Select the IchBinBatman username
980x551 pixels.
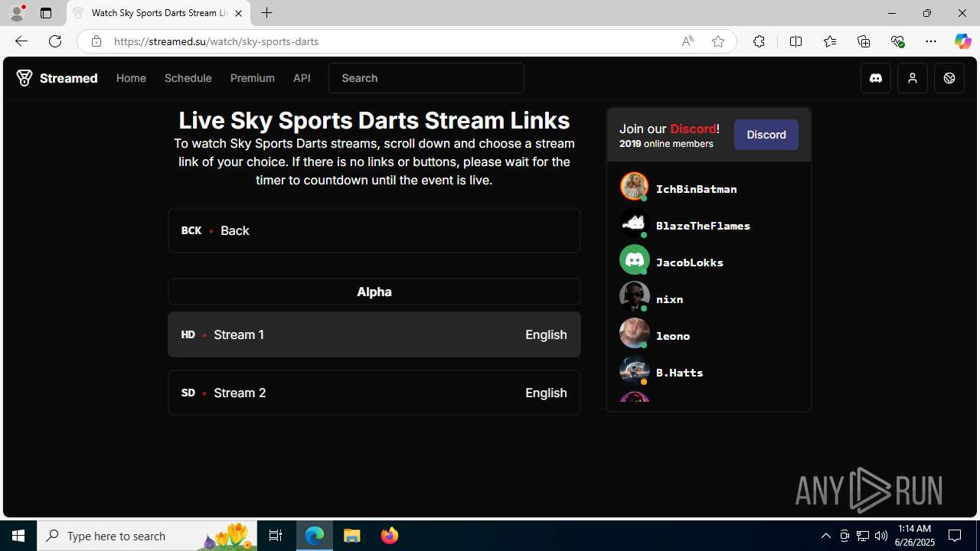[x=697, y=189]
